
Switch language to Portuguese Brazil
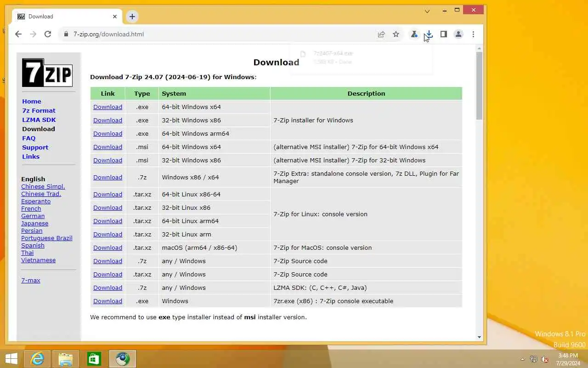pos(47,238)
